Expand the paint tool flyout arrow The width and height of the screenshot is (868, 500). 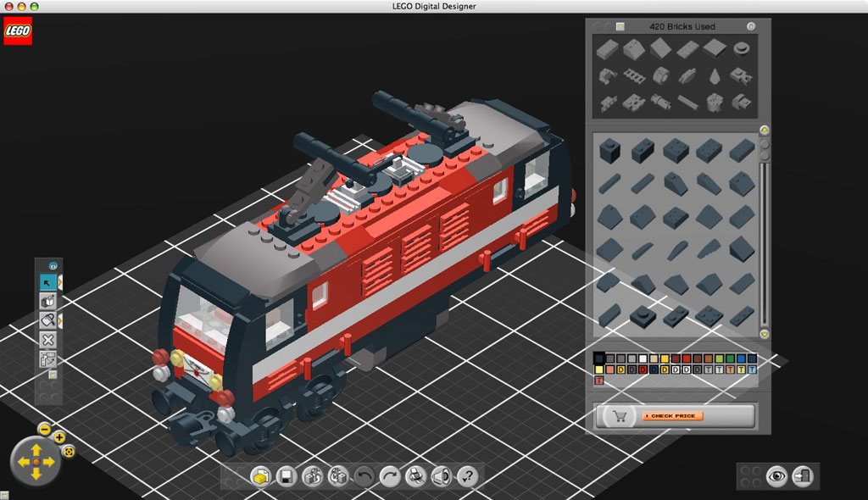[61, 321]
